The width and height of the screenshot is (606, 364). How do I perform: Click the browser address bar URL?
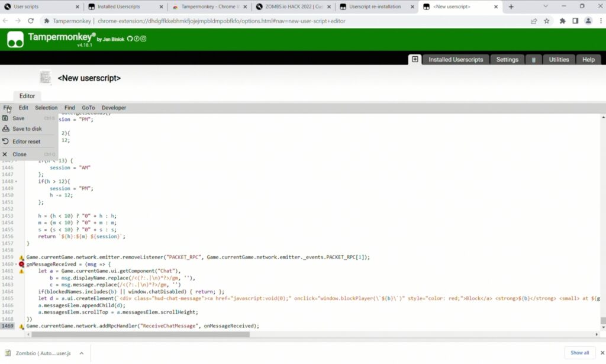coord(221,21)
